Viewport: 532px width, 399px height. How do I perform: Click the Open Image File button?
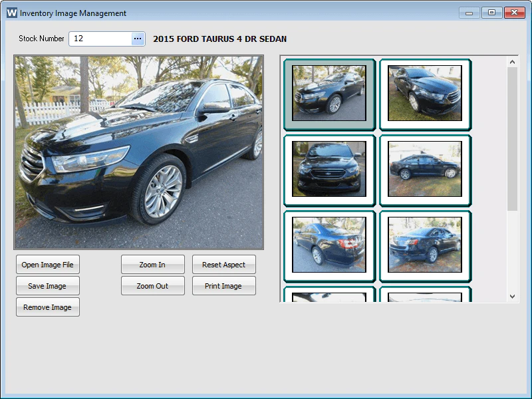tap(47, 265)
